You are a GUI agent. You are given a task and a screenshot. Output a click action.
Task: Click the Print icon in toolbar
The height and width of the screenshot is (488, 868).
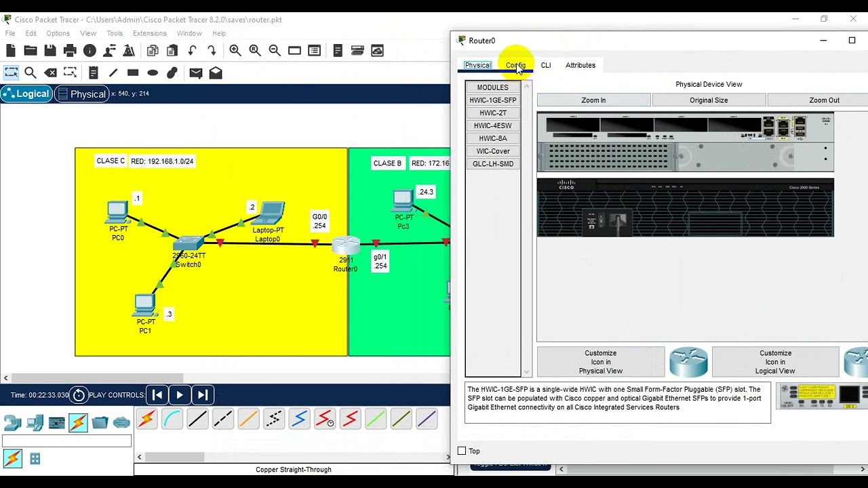click(x=70, y=51)
